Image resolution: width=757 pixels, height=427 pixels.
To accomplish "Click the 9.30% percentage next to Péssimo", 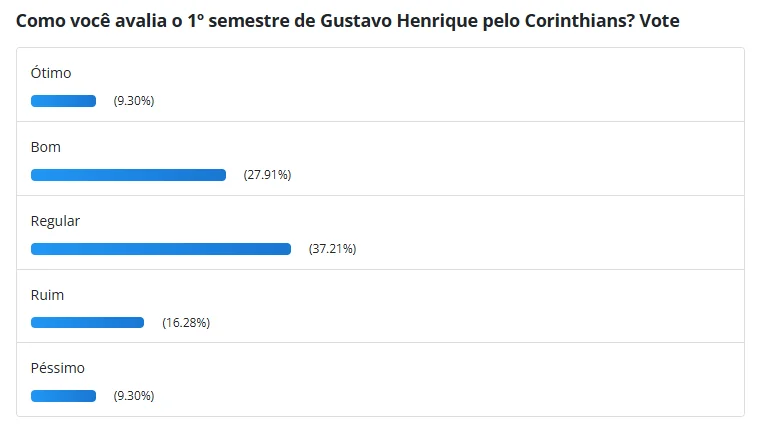I will [134, 396].
